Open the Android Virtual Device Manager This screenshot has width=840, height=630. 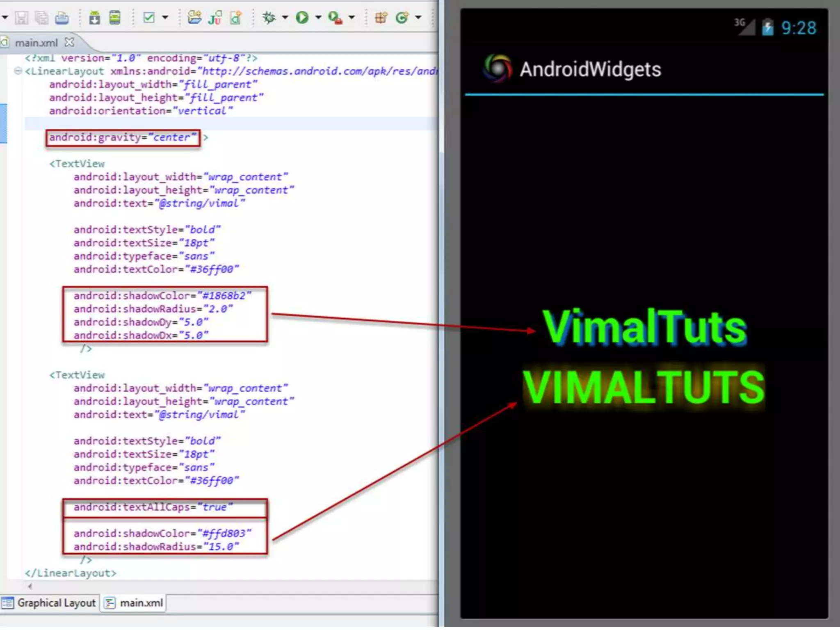115,18
